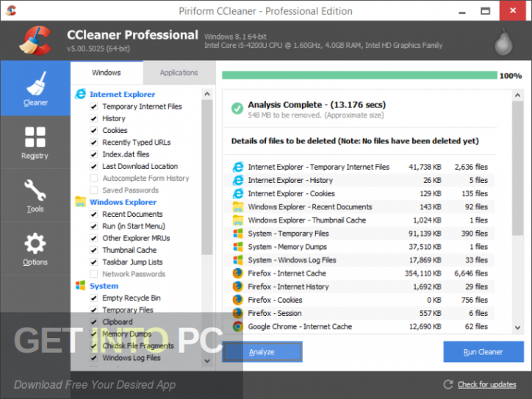
Task: Click the CCleaner logo in header
Action: 35,40
